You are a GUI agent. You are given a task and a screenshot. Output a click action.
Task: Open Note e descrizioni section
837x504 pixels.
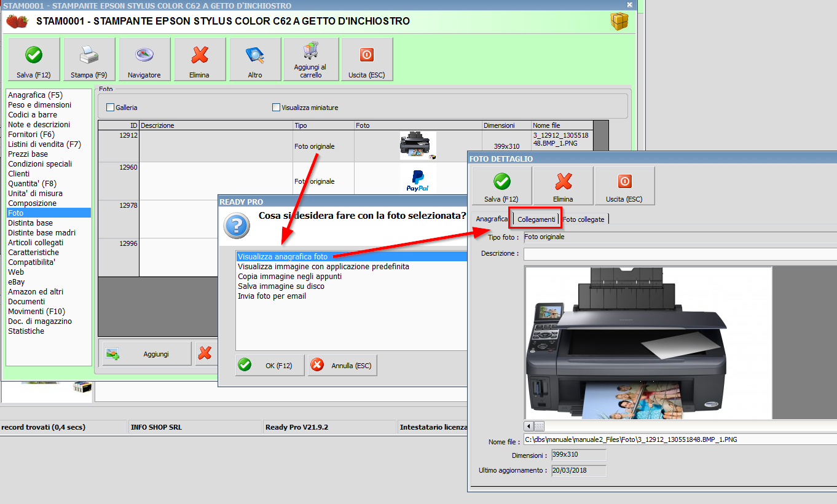49,125
